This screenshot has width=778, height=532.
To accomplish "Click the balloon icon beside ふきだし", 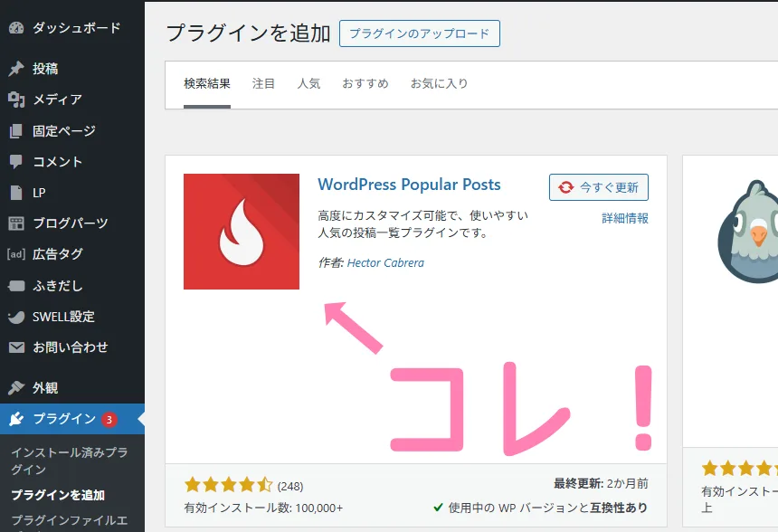I will click(16, 286).
